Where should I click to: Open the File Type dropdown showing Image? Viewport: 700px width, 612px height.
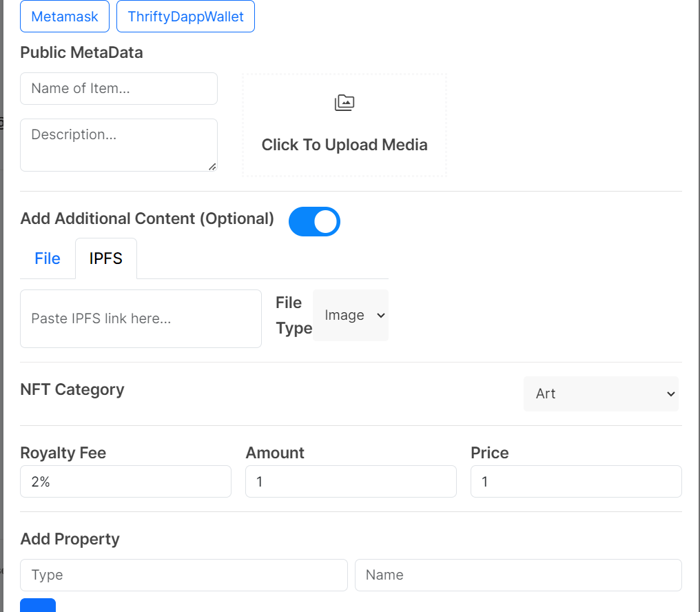click(x=351, y=316)
